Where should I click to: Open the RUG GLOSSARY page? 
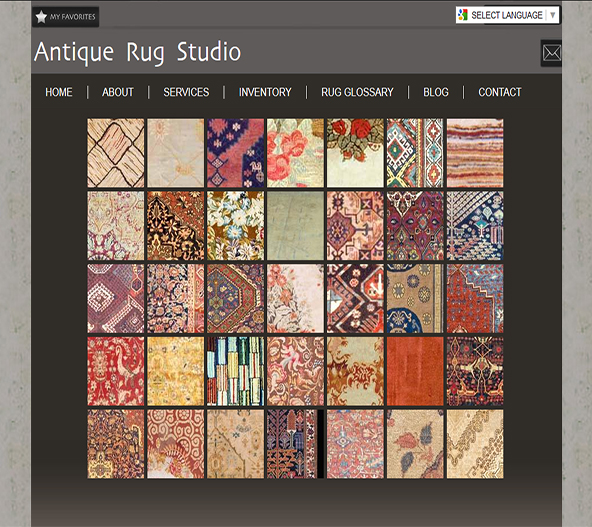coord(357,92)
